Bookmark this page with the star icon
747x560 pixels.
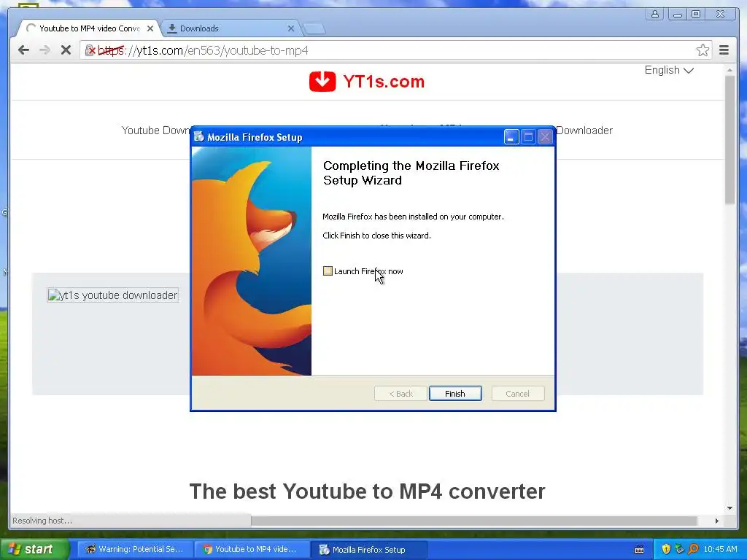pyautogui.click(x=703, y=50)
